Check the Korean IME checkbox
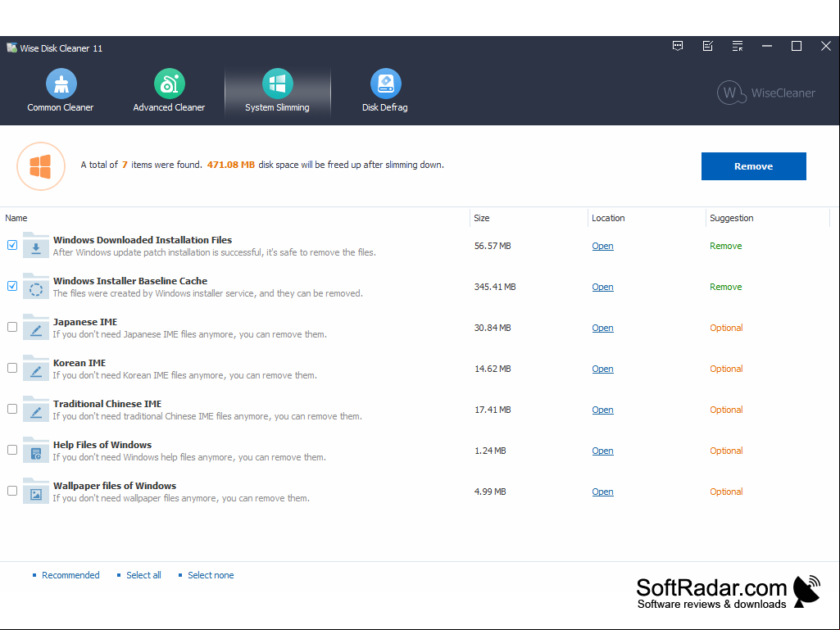The width and height of the screenshot is (840, 630). click(12, 368)
